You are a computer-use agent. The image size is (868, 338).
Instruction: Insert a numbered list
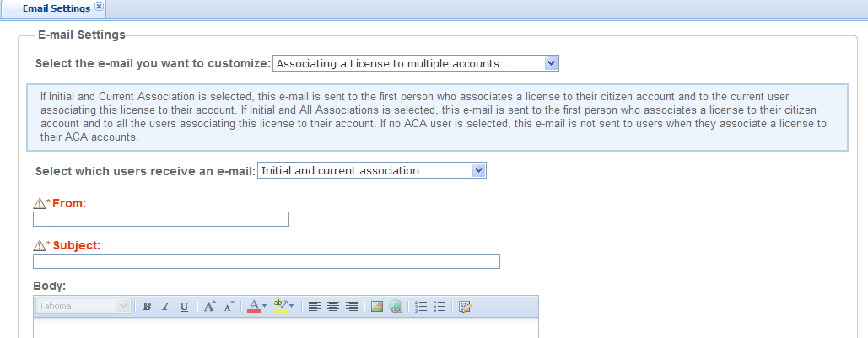tap(421, 307)
